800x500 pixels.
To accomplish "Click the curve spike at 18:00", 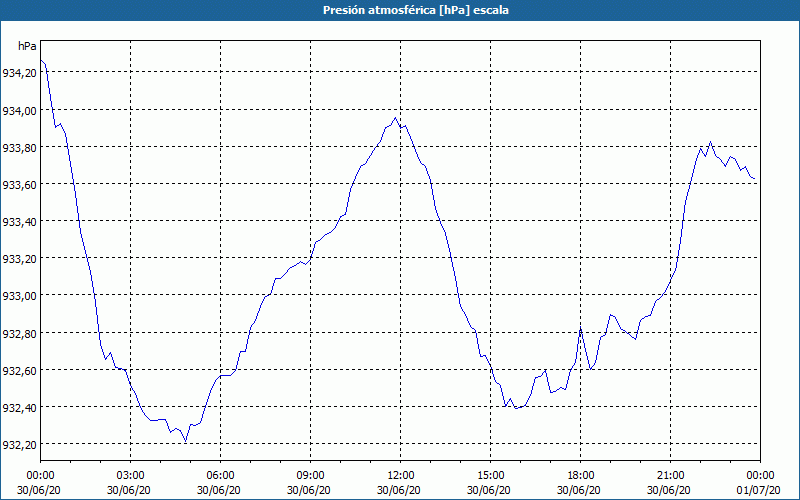I will pyautogui.click(x=581, y=328).
